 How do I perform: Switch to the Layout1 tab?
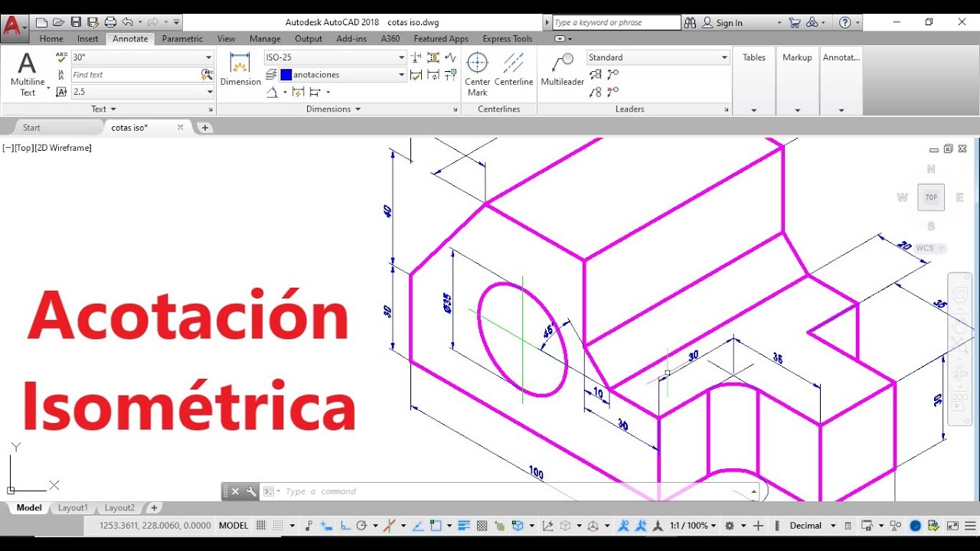pos(73,508)
